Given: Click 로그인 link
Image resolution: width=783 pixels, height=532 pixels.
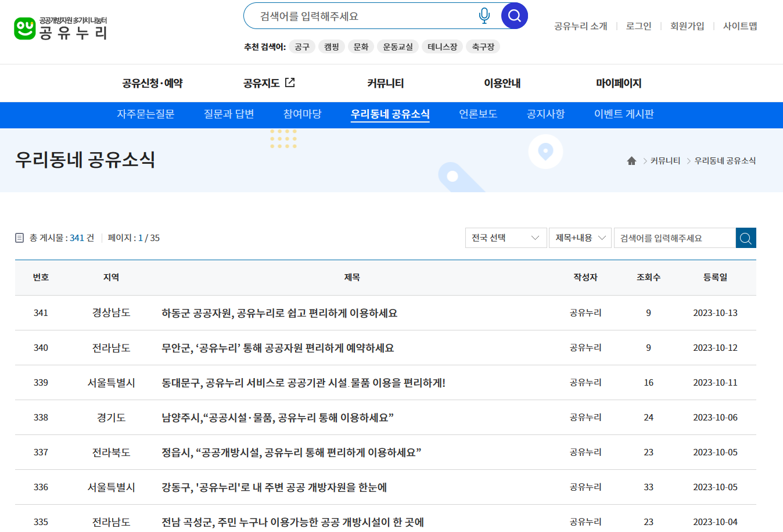Looking at the screenshot, I should tap(639, 26).
